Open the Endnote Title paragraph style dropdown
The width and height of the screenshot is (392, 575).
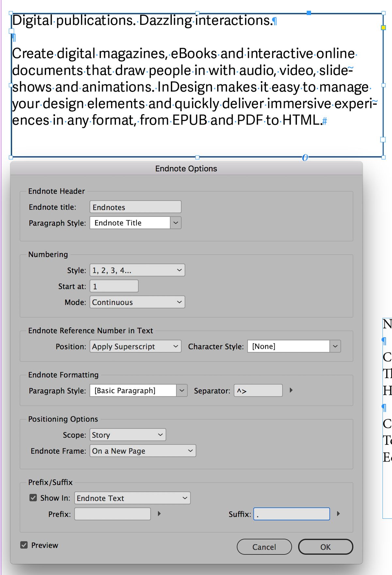[x=176, y=223]
